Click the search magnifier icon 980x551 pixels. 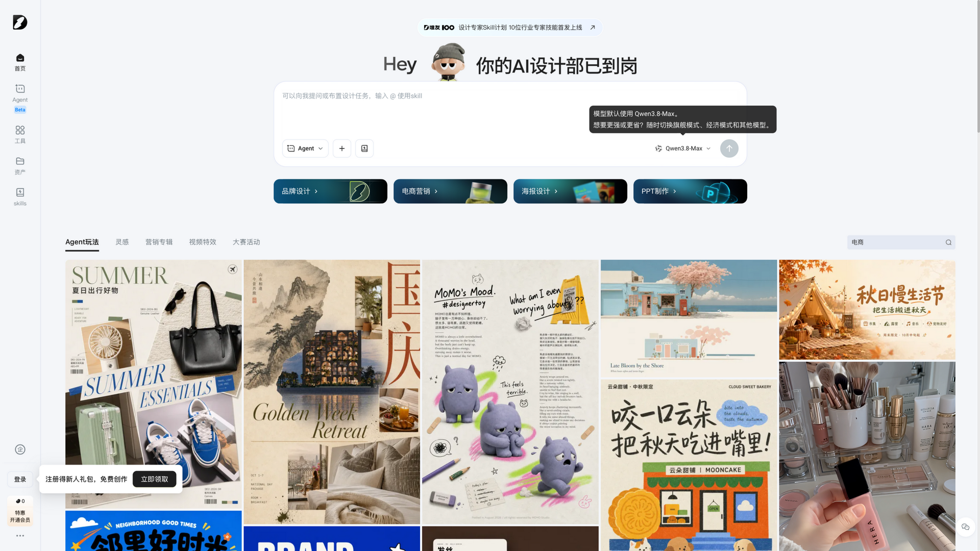(948, 242)
